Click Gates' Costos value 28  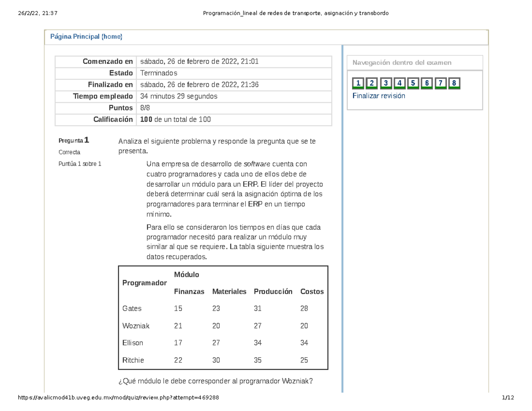coord(304,308)
